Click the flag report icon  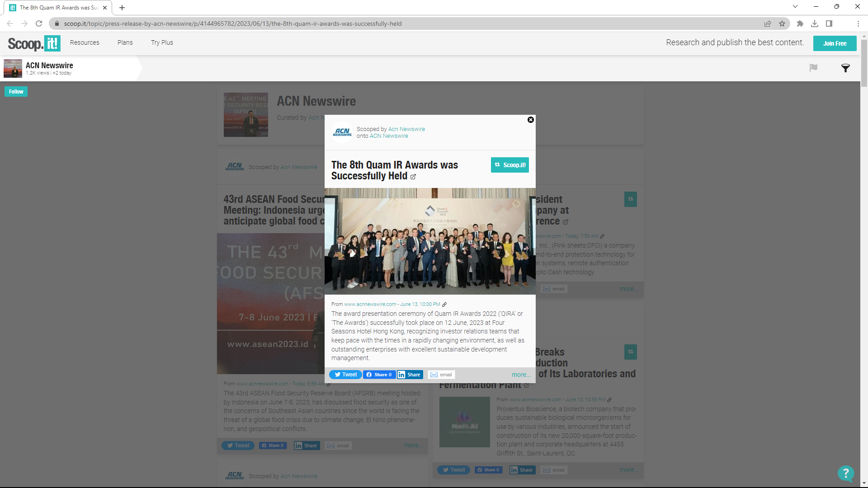tap(813, 68)
